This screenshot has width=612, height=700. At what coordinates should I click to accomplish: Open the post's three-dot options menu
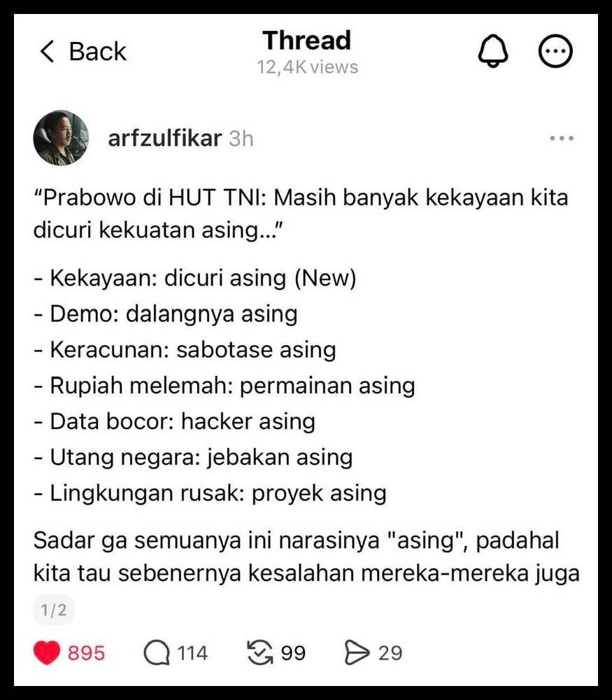pos(562,139)
